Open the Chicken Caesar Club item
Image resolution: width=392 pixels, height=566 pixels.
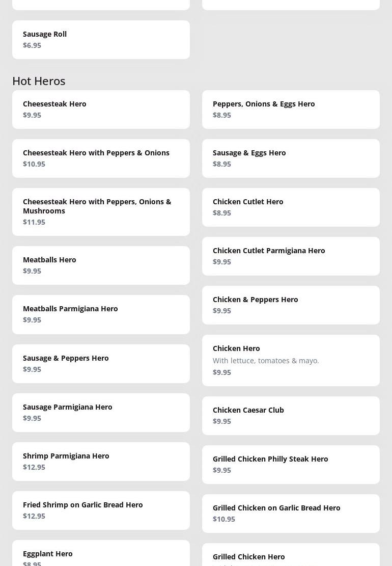291,416
